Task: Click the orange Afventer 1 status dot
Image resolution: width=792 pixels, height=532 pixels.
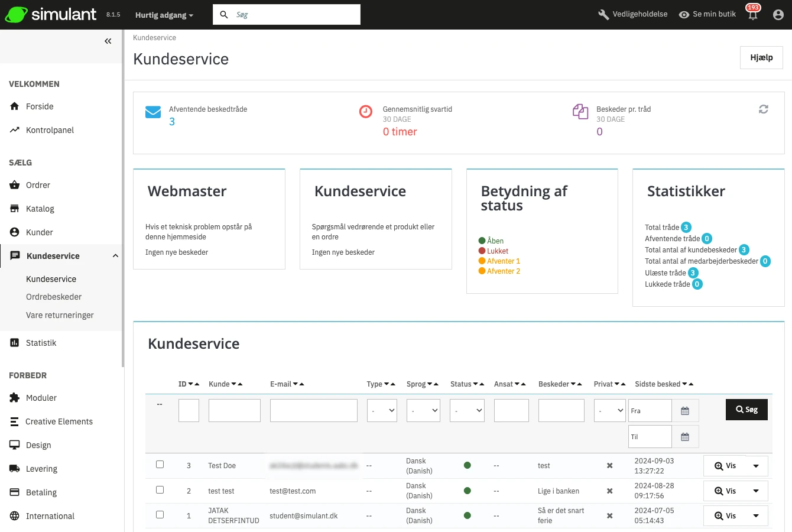Action: pos(482,261)
